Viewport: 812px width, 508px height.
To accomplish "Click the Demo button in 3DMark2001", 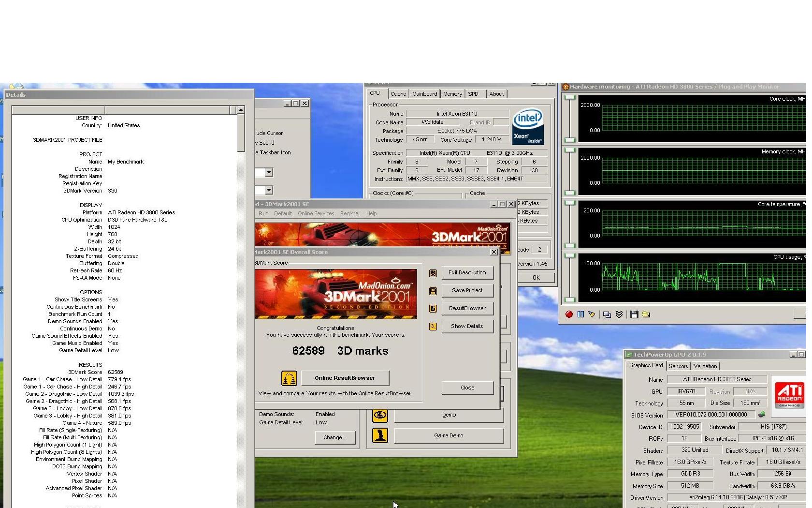I will [x=449, y=415].
